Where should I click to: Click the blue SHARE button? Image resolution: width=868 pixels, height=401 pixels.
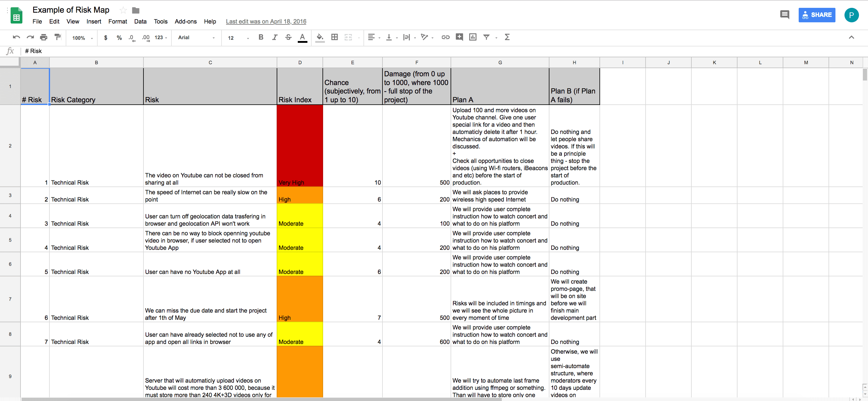tap(816, 15)
